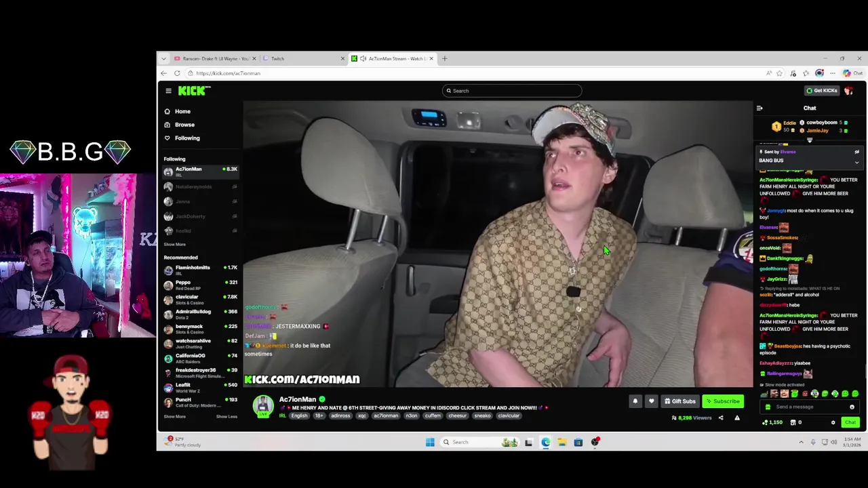The height and width of the screenshot is (488, 868).
Task: Open AdmiralBulldog recommended channel
Action: [x=200, y=314]
